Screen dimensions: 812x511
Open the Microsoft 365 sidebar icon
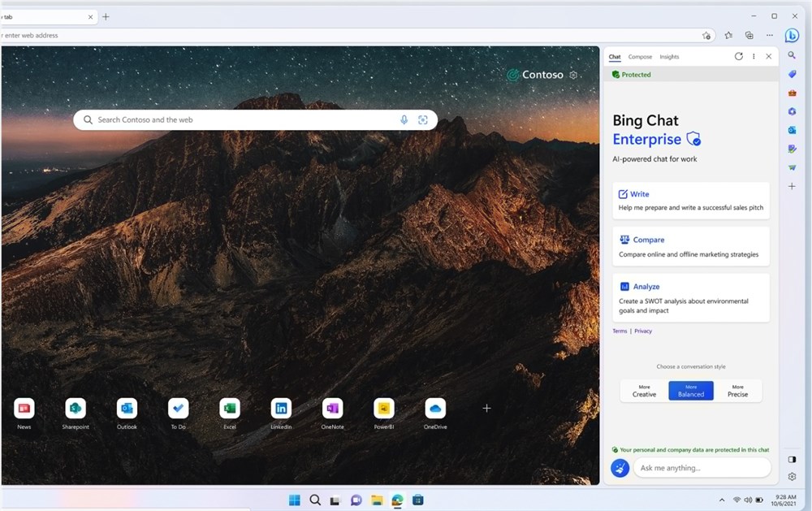pyautogui.click(x=792, y=111)
